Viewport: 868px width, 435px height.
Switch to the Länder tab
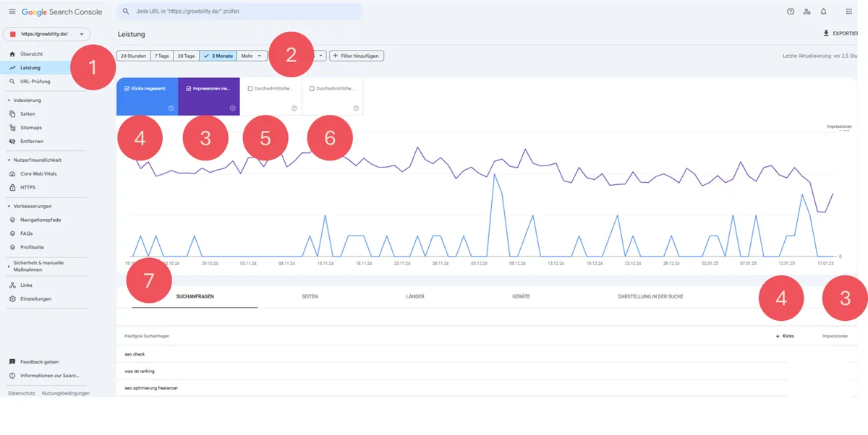coord(416,296)
